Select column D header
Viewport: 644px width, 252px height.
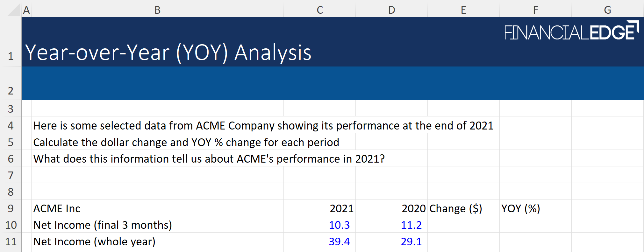(x=391, y=10)
